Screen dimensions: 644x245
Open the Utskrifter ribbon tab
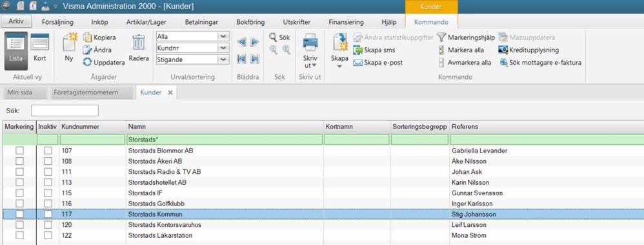(x=297, y=22)
